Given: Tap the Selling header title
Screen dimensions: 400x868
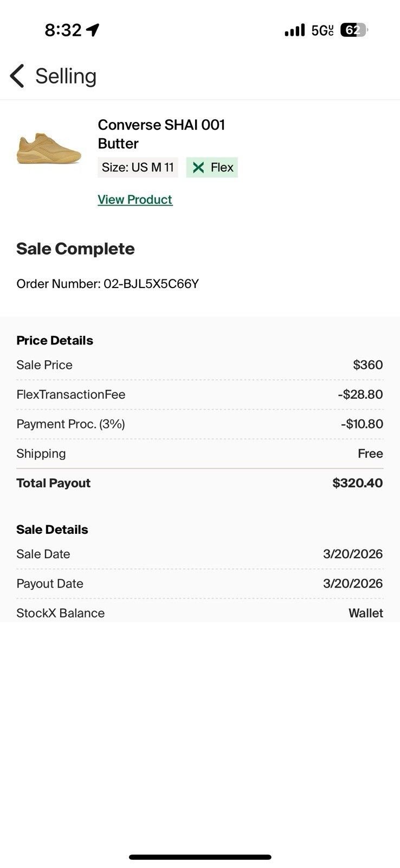Looking at the screenshot, I should pyautogui.click(x=66, y=76).
